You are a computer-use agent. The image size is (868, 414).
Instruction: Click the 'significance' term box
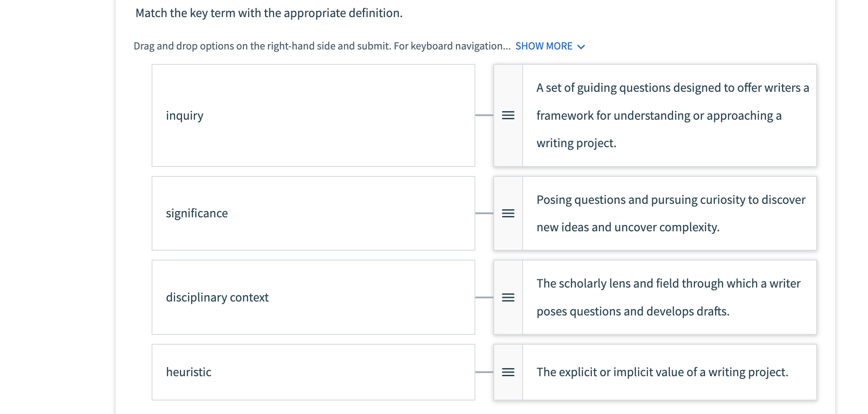[x=313, y=213]
